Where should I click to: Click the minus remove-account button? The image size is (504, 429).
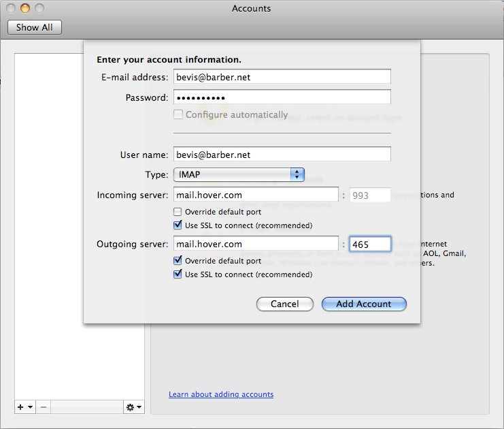coord(44,407)
